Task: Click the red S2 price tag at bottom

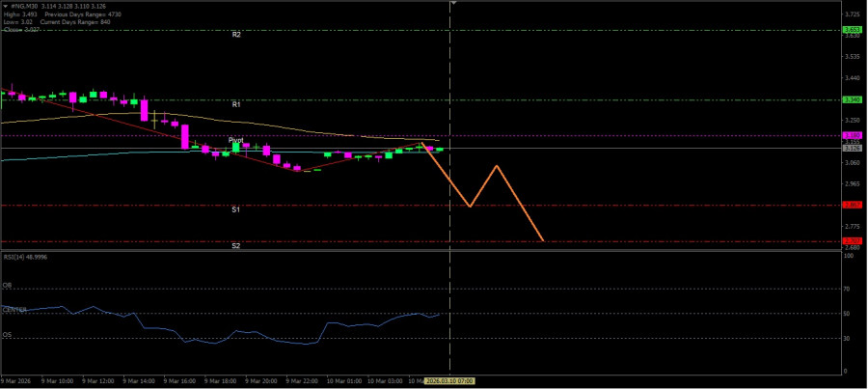Action: [852, 240]
